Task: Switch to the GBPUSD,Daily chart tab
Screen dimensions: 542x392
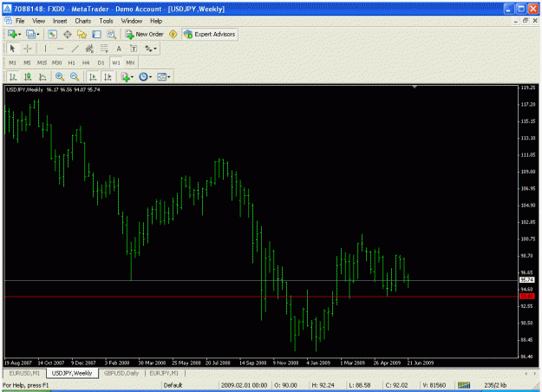Action: click(x=121, y=373)
